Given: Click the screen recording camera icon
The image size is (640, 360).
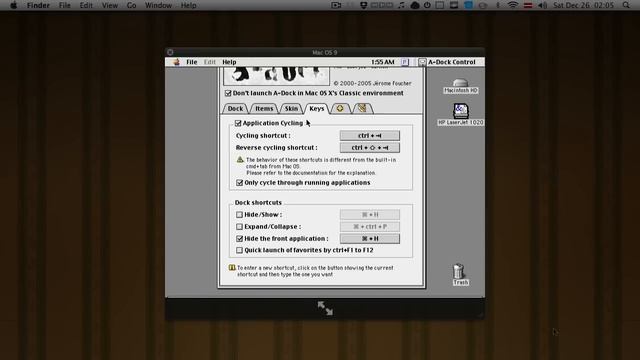Looking at the screenshot, I should [x=336, y=5].
